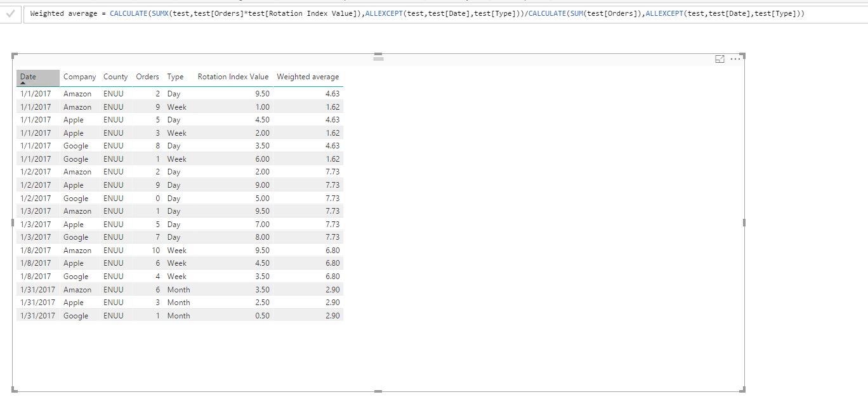Select the Rotation Index Value 5.00 cell
The height and width of the screenshot is (418, 868).
262,199
